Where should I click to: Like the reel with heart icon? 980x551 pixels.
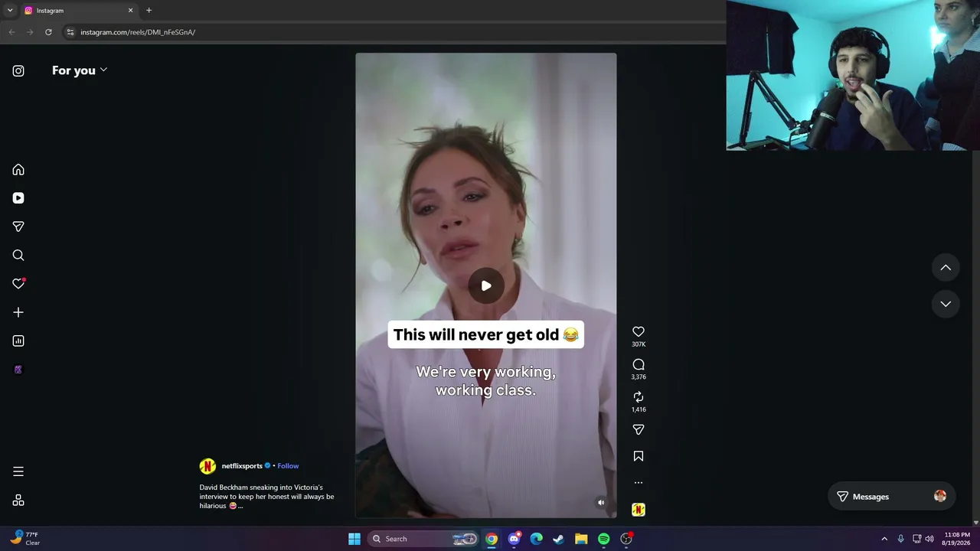639,331
